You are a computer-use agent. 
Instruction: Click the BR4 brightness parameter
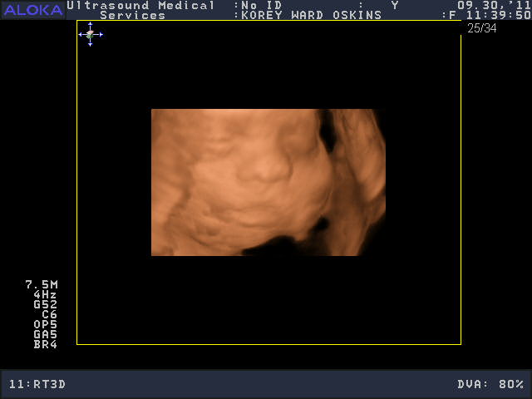(x=45, y=345)
